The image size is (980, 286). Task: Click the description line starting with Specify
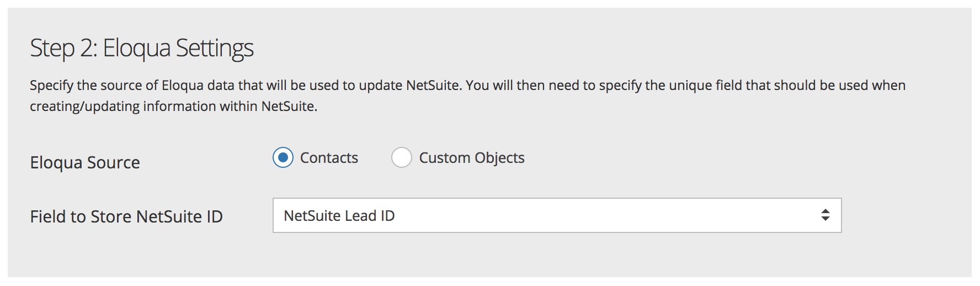467,86
